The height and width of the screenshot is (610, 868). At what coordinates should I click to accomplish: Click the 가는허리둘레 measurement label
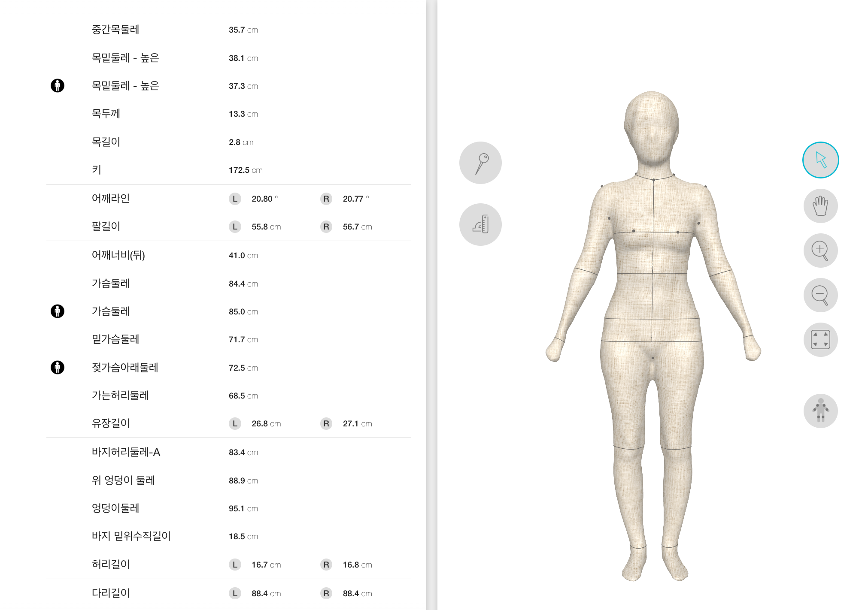tap(120, 396)
